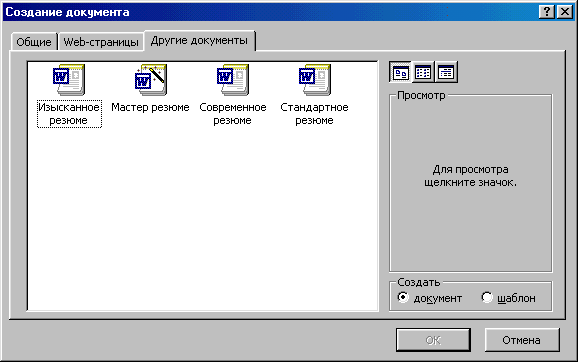
Task: Activate the Другие документы tab
Action: click(199, 40)
